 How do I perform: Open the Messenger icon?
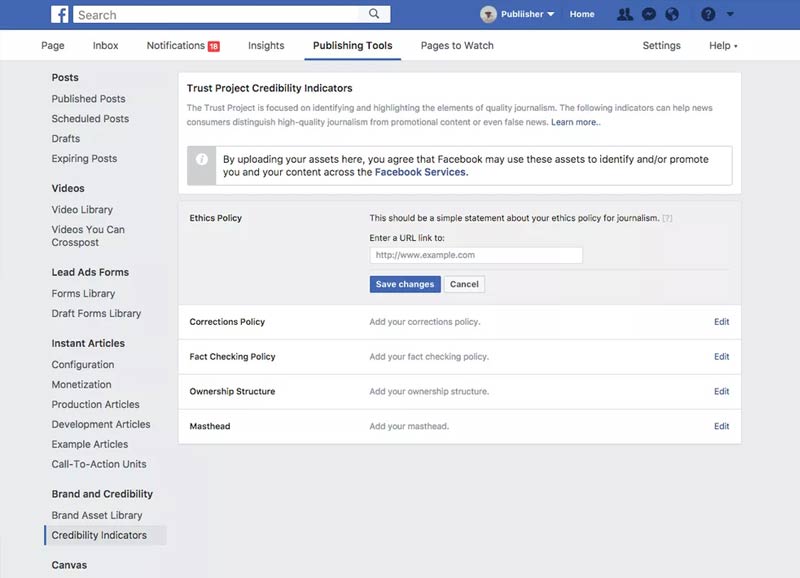(x=649, y=14)
